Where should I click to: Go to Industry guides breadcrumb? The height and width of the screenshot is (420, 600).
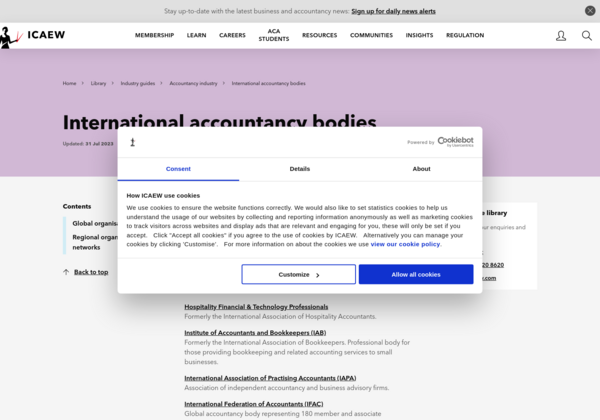coord(138,83)
